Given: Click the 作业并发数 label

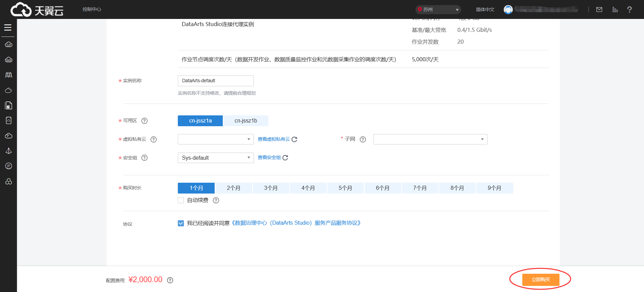Looking at the screenshot, I should [425, 42].
